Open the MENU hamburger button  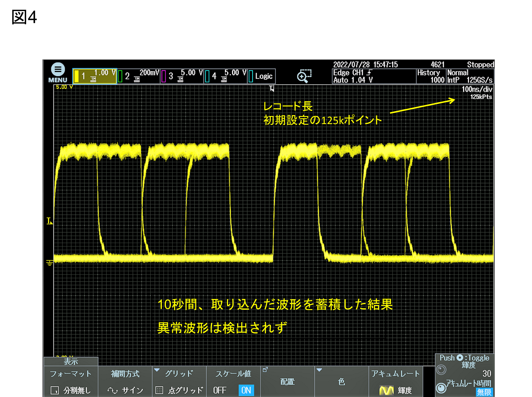coord(58,73)
